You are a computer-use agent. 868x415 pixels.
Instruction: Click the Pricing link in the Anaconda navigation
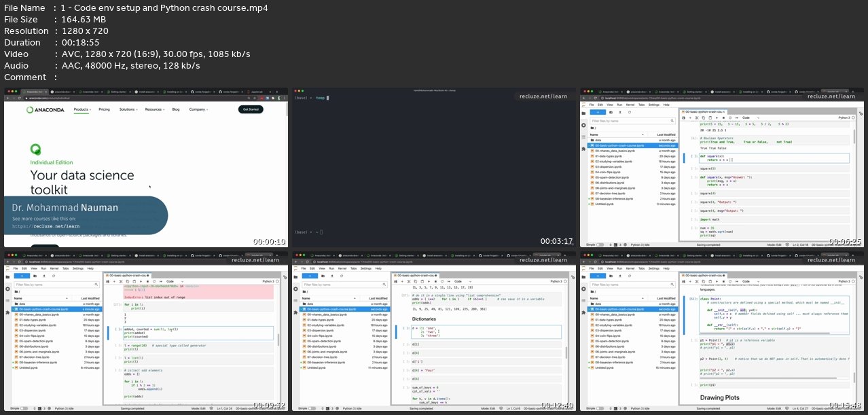(104, 109)
